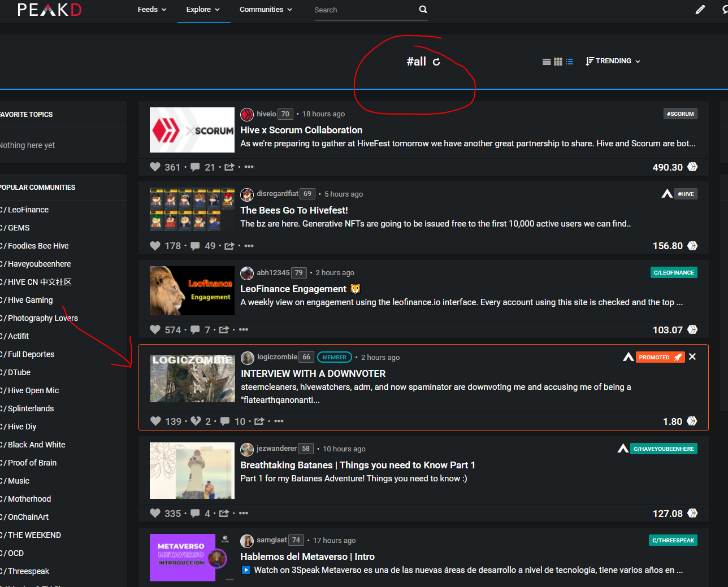Open comments on LeoFinance Engagement post

(x=195, y=329)
